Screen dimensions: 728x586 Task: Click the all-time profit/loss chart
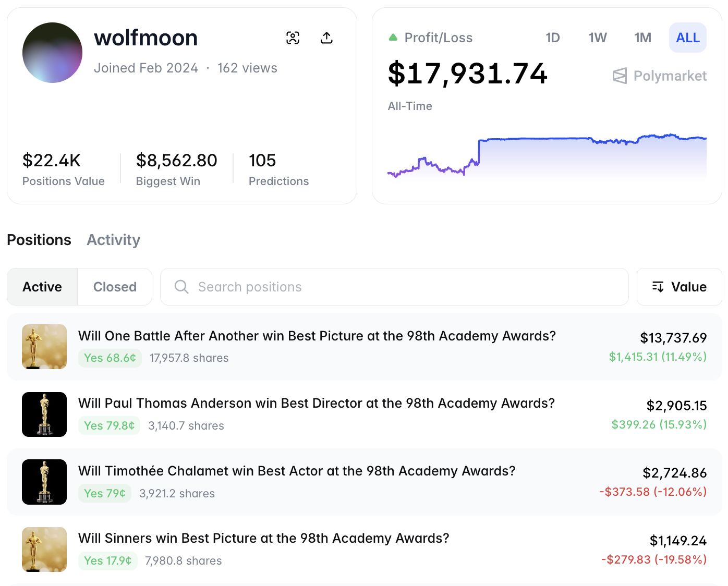point(547,156)
